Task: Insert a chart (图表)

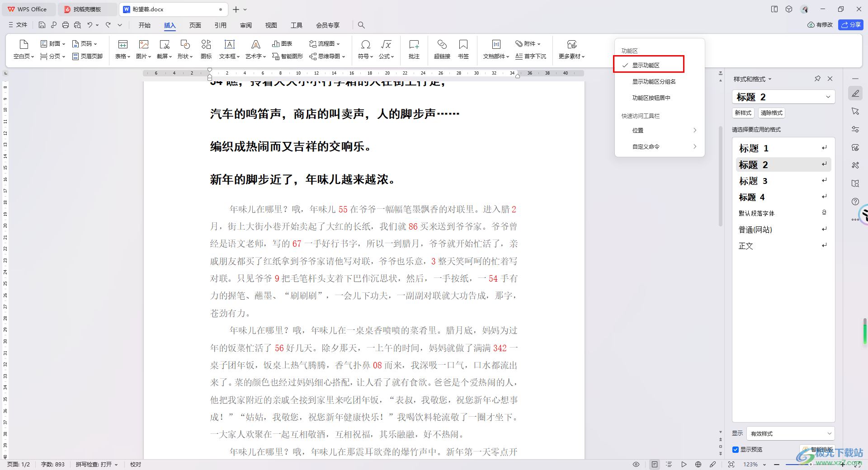Action: point(282,44)
